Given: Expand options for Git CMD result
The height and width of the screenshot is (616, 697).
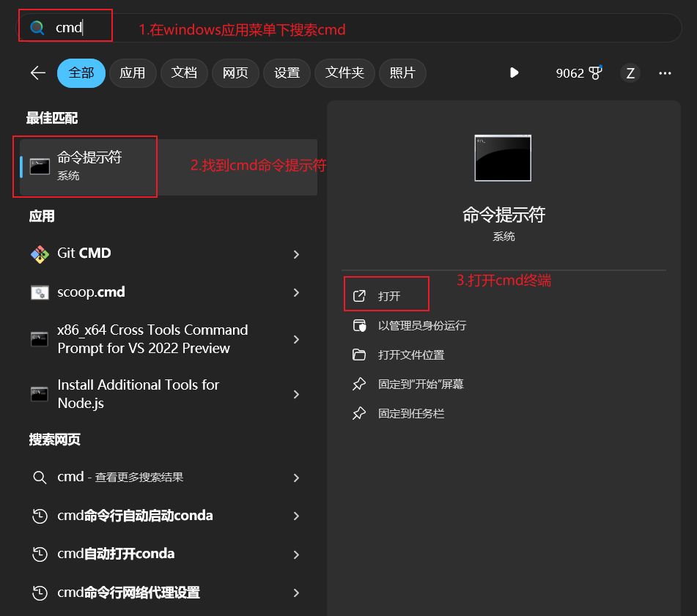Looking at the screenshot, I should [296, 252].
